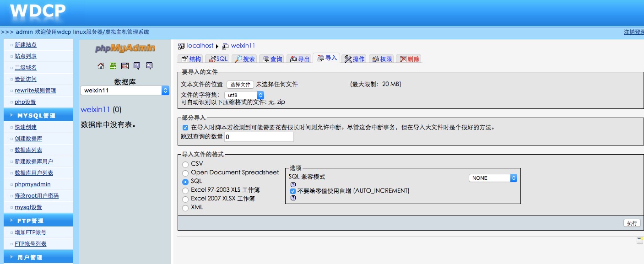644x264 pixels.
Task: Click the phpMyAdmin home icon
Action: (101, 66)
